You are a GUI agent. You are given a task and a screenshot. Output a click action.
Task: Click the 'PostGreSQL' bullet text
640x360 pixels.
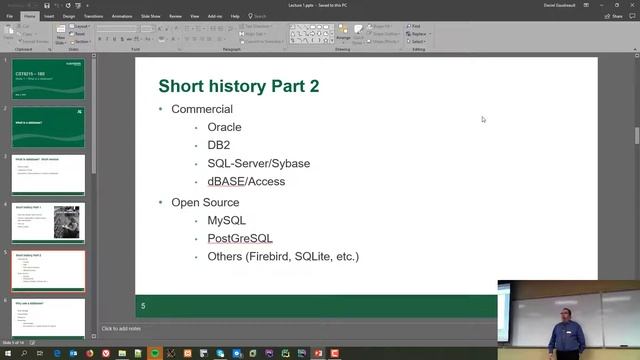tap(240, 238)
